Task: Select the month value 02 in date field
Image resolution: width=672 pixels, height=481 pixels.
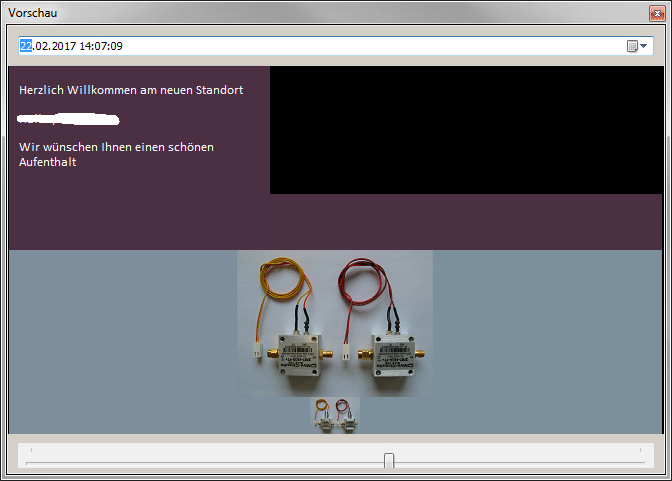Action: coord(42,46)
